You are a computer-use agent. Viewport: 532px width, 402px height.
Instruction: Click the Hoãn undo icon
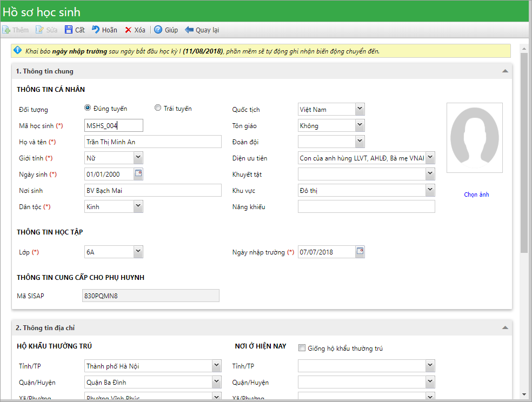pyautogui.click(x=96, y=30)
